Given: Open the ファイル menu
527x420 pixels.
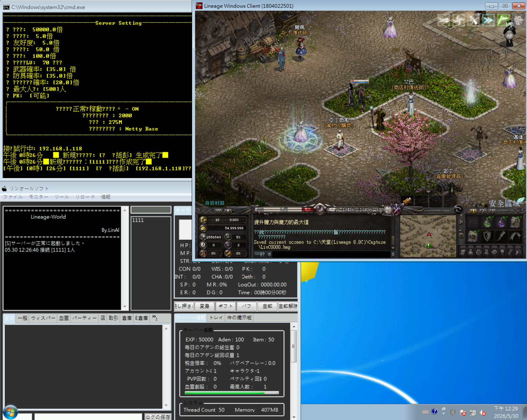Looking at the screenshot, I should click(x=13, y=197).
